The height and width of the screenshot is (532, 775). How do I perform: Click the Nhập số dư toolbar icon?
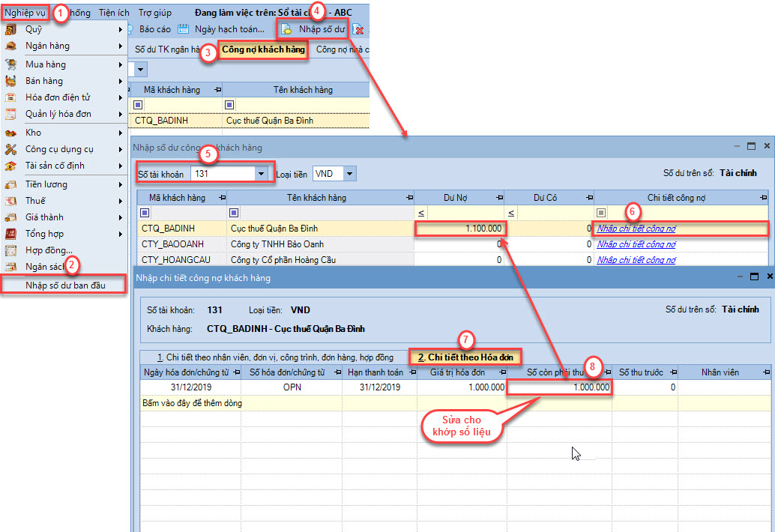coord(286,30)
